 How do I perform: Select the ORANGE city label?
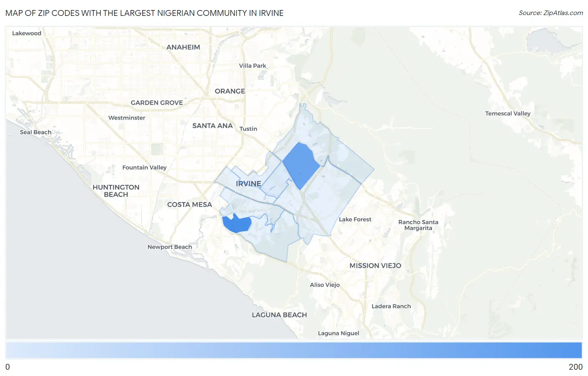[x=230, y=91]
